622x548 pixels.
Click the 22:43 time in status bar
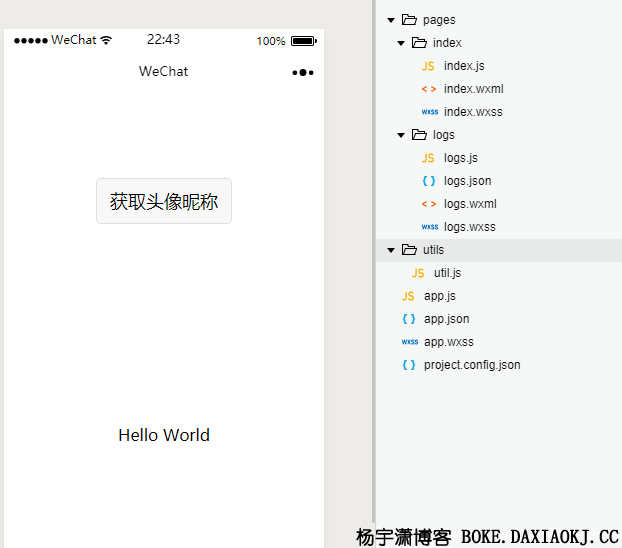(163, 39)
